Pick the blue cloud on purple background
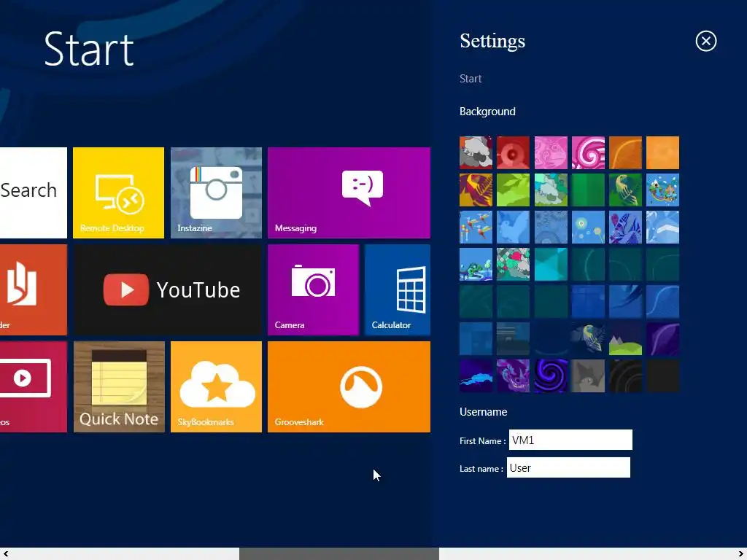This screenshot has height=560, width=747. pyautogui.click(x=476, y=376)
